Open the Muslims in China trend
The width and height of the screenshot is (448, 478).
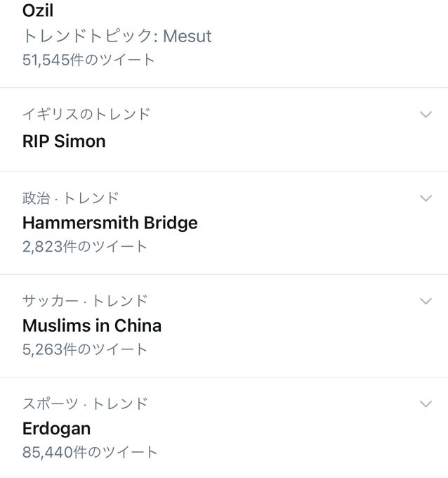pyautogui.click(x=92, y=325)
